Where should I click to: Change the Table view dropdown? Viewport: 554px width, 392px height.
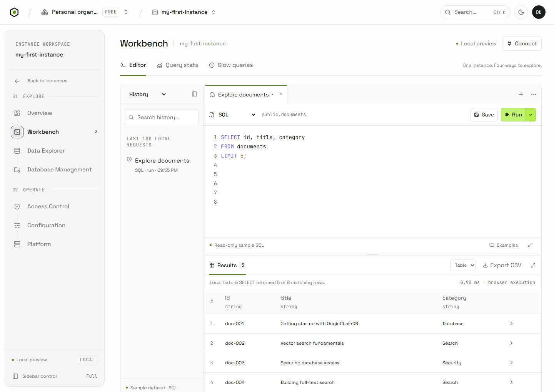coord(463,265)
